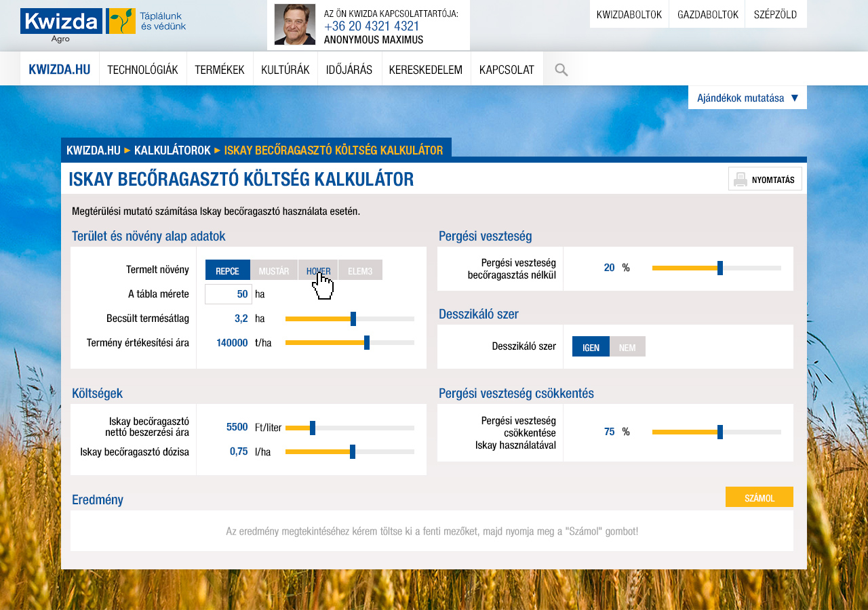The image size is (868, 610).
Task: Click the Becsült termésátlag slider handle
Action: pyautogui.click(x=353, y=319)
